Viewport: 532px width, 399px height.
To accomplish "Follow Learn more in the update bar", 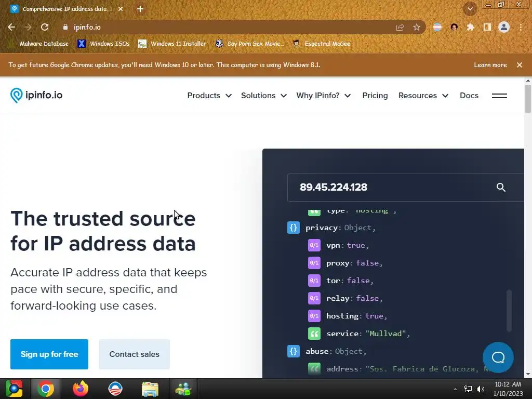I will pos(490,65).
